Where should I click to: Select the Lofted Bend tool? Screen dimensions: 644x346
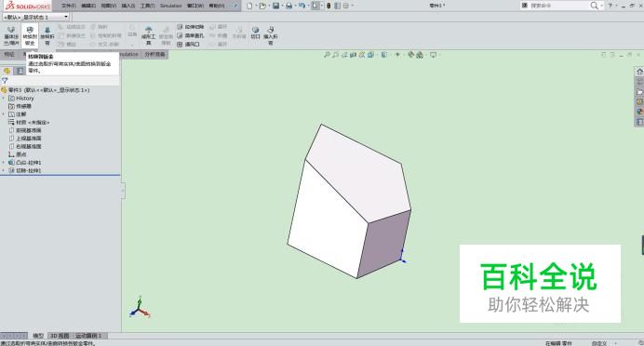[x=47, y=35]
